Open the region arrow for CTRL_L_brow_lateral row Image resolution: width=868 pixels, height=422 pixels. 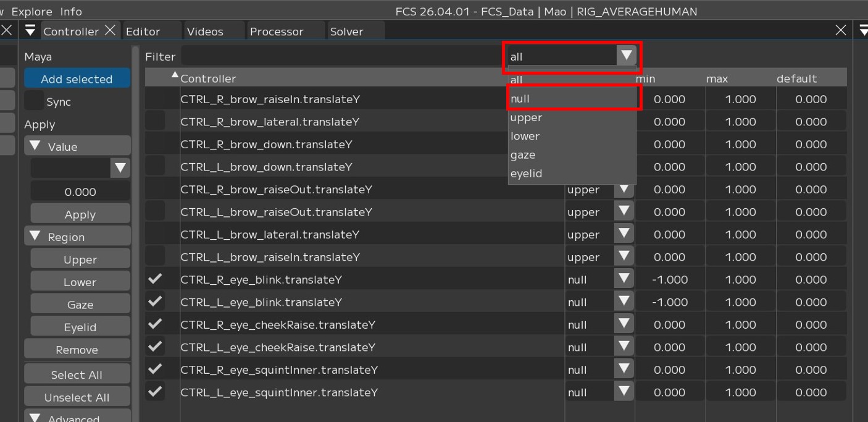624,234
